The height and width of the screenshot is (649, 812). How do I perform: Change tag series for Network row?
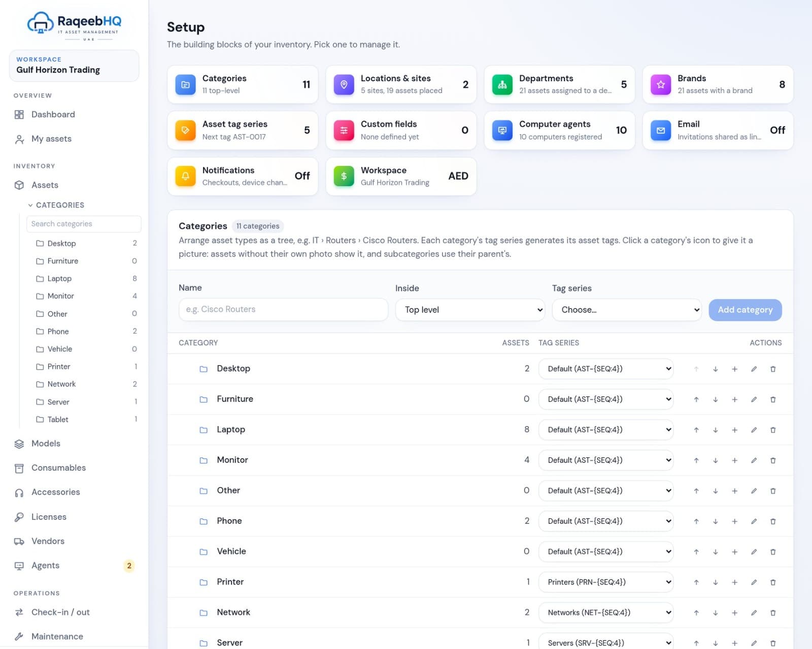(x=606, y=612)
